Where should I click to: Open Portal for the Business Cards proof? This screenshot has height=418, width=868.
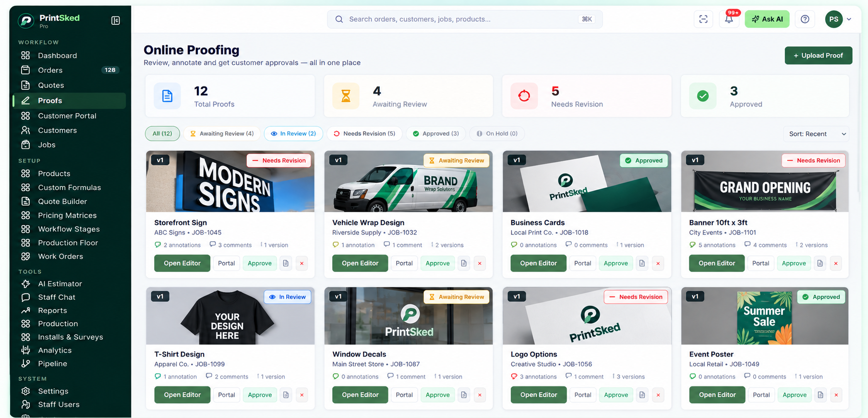(582, 263)
